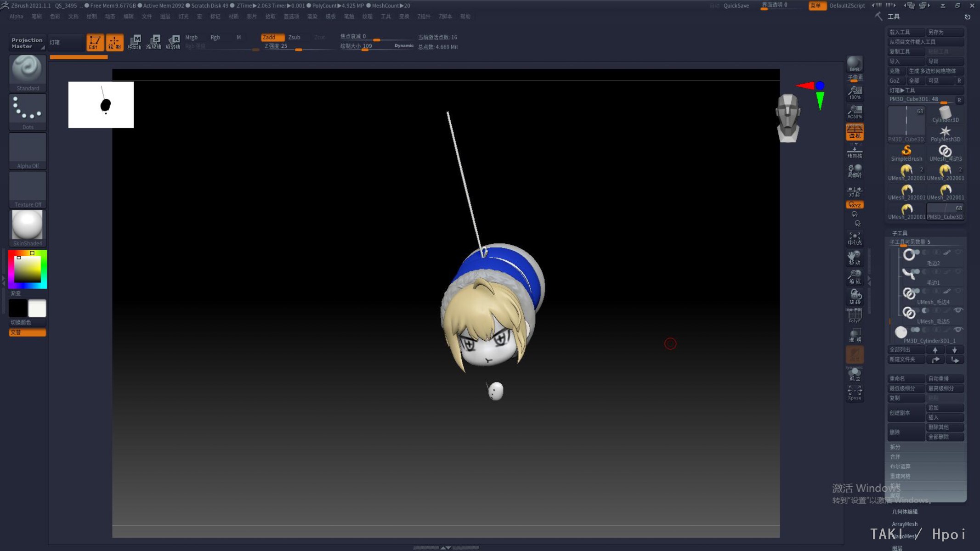Screen dimensions: 980x551
Task: Select the 毛边2 subtool row
Action: (931, 258)
